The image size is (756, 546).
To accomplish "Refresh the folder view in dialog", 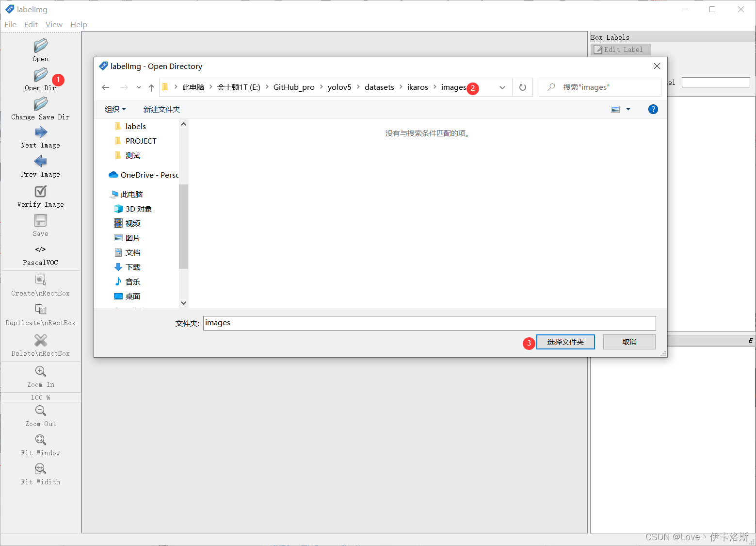I will pyautogui.click(x=523, y=87).
